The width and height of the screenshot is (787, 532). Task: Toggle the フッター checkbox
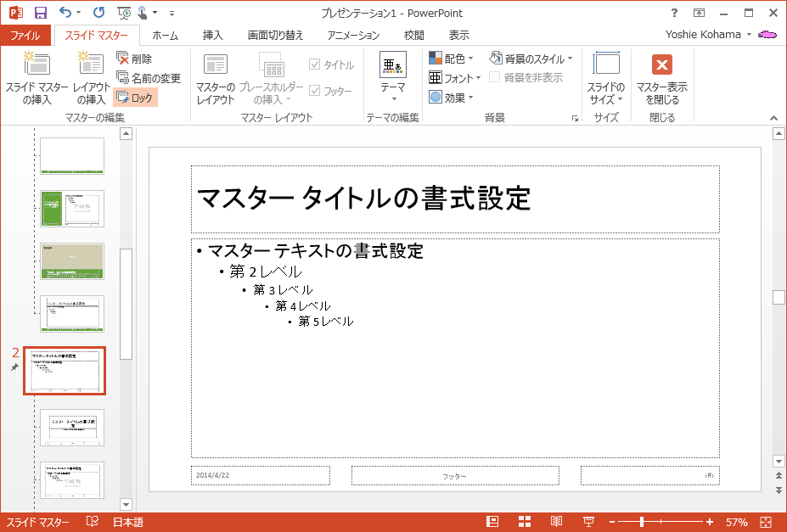click(315, 91)
